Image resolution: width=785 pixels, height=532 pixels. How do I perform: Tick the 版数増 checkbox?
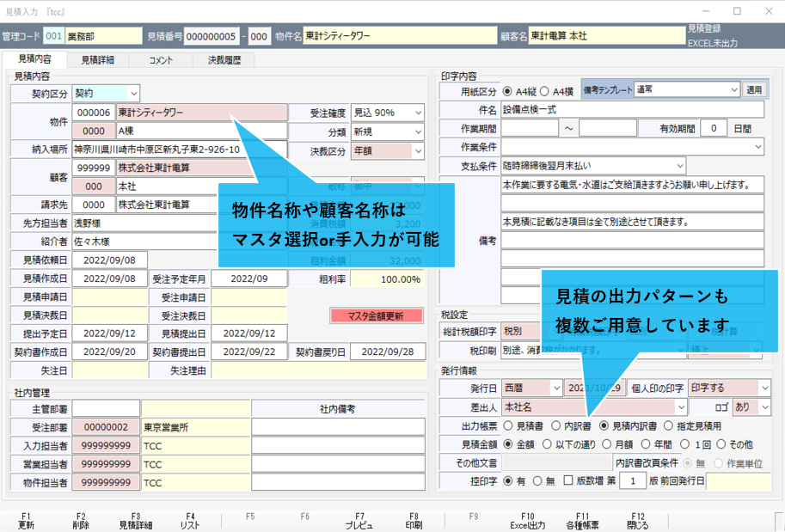tap(568, 480)
